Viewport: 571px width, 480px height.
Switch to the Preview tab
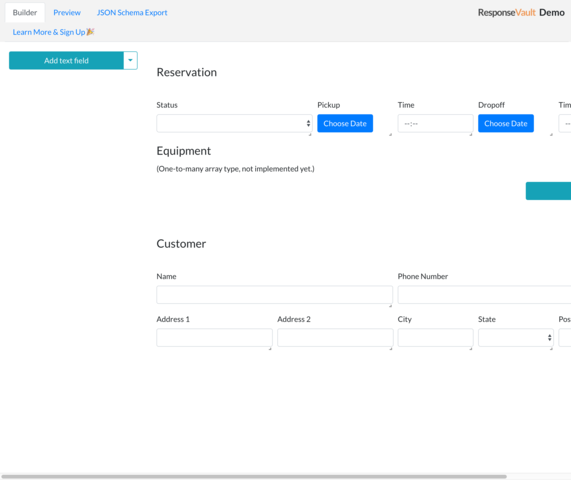coord(67,13)
